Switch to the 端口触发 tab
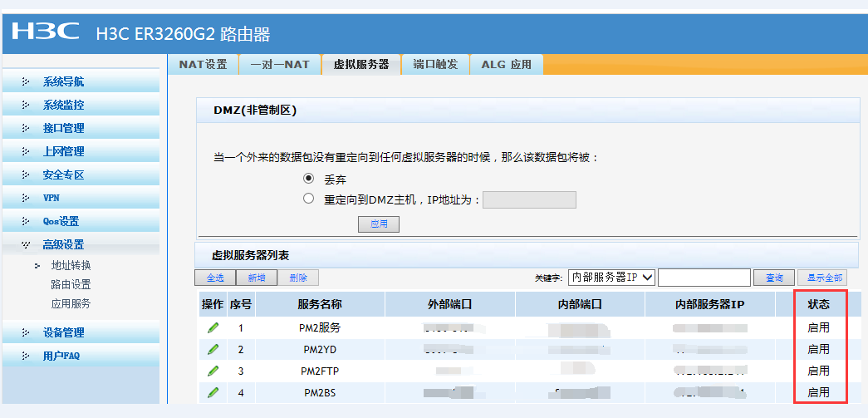The width and height of the screenshot is (868, 418). (435, 64)
